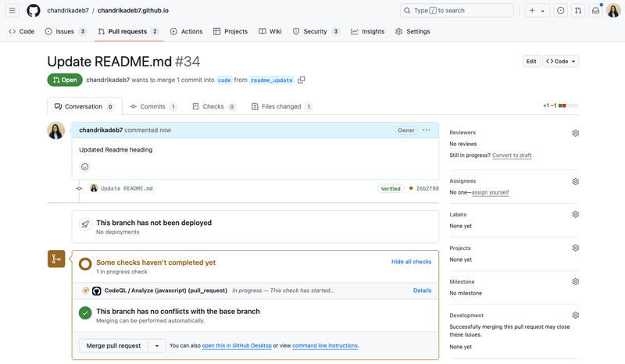The height and width of the screenshot is (364, 625).
Task: Switch to the Commits tab
Action: (x=153, y=106)
